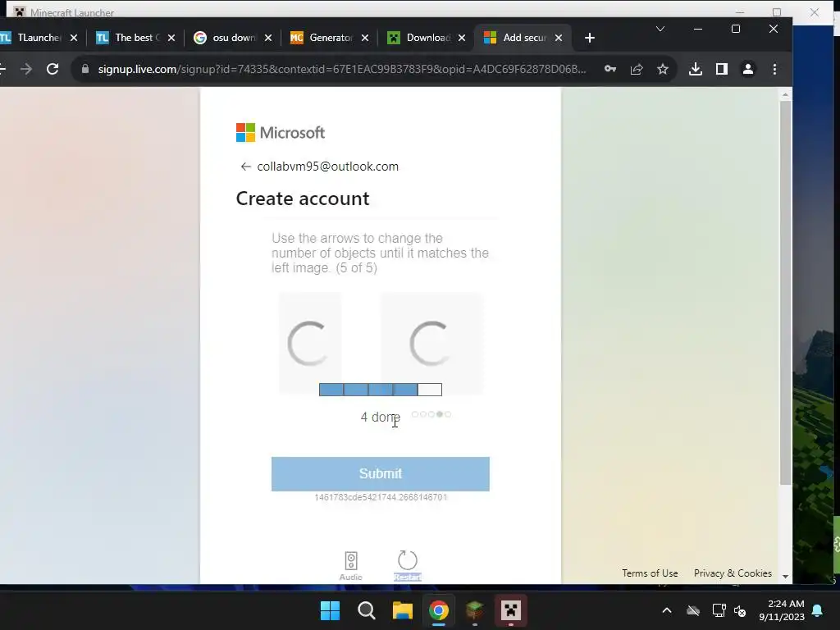The image size is (840, 630).
Task: Open File Explorer from the taskbar
Action: coord(402,610)
